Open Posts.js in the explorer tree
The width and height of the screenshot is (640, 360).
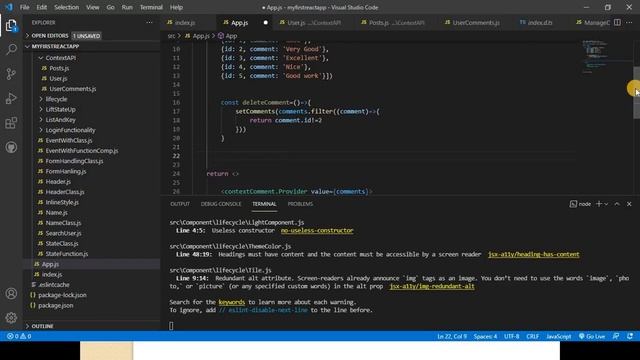[59, 68]
